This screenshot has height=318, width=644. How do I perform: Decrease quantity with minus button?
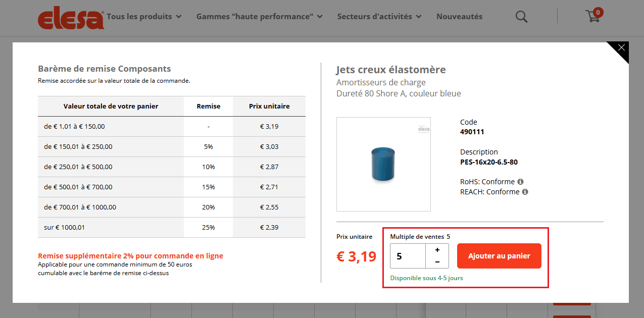pyautogui.click(x=437, y=262)
